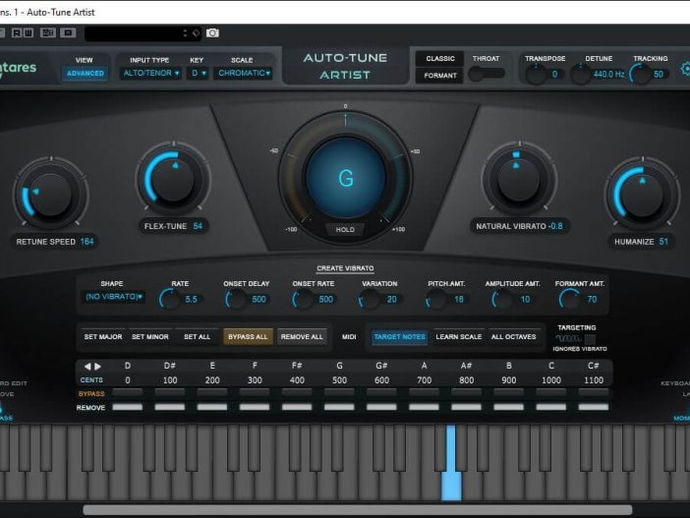The height and width of the screenshot is (518, 690).
Task: Click the Onset Delay knob
Action: [237, 300]
